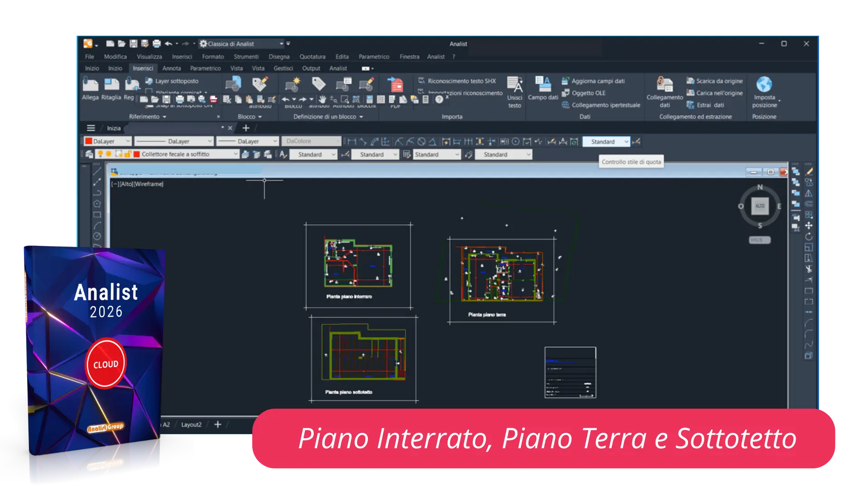This screenshot has width=868, height=488.
Task: Switch to the Annota ribbon tab
Action: pyautogui.click(x=171, y=68)
